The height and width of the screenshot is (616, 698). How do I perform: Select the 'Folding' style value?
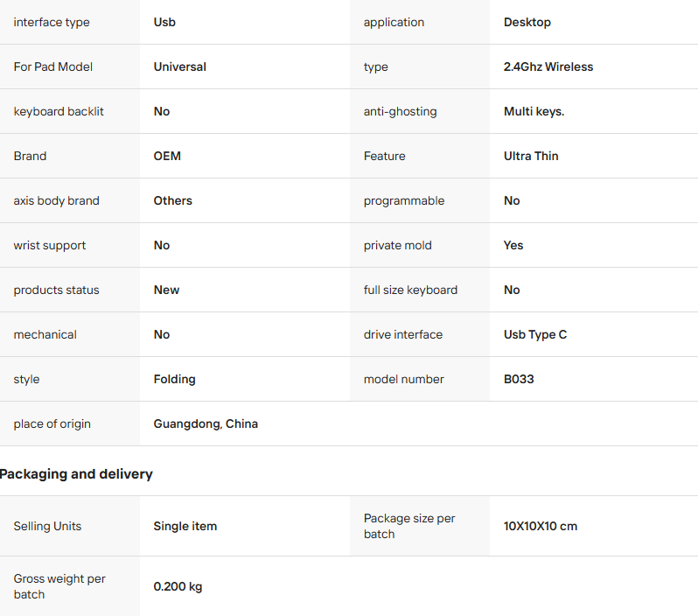(x=175, y=379)
